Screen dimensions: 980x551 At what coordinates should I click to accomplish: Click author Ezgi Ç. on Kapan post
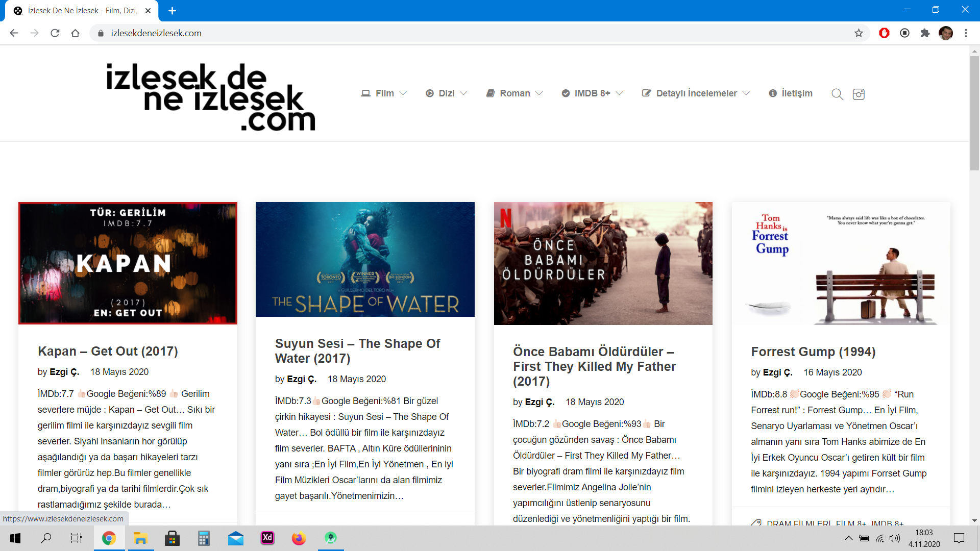pyautogui.click(x=64, y=372)
